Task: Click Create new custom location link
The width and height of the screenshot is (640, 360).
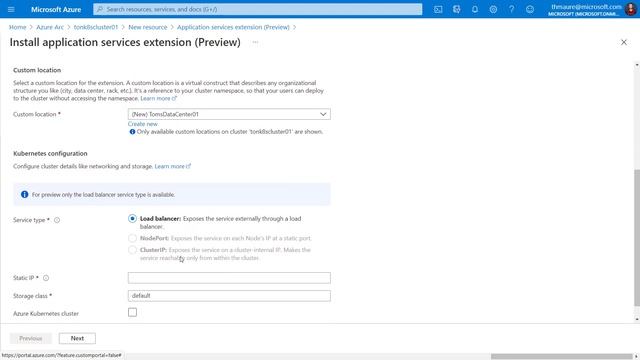Action: 142,124
